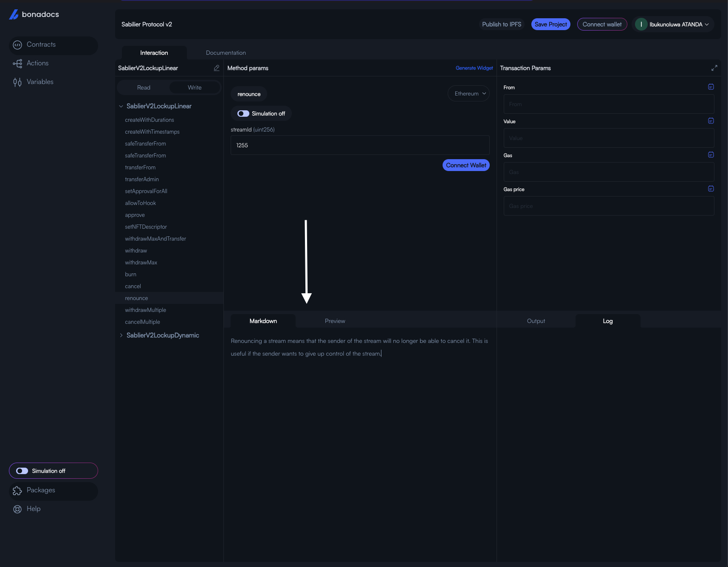Image resolution: width=728 pixels, height=567 pixels.
Task: Expand the Transaction Params panel
Action: point(714,68)
